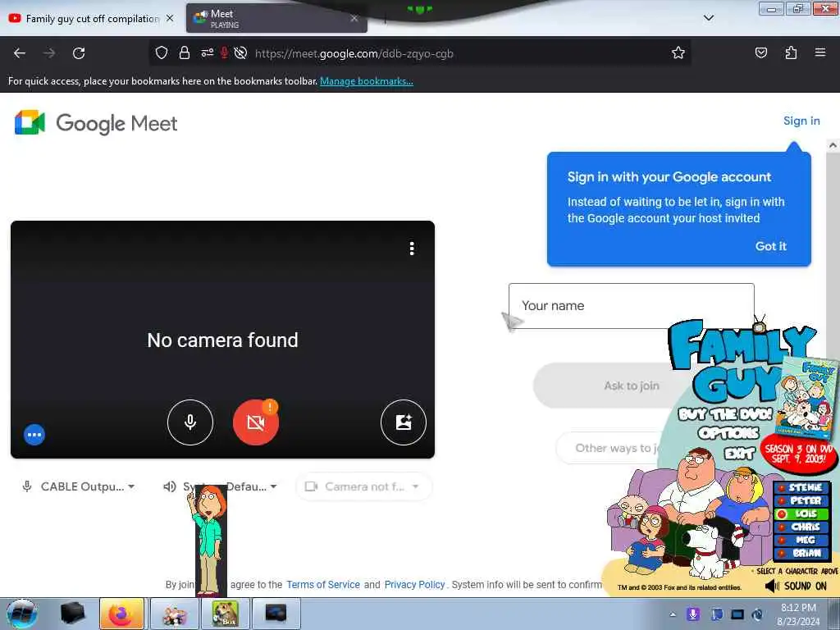Viewport: 840px width, 630px height.
Task: Open the list all tabs chevron
Action: coord(708,18)
